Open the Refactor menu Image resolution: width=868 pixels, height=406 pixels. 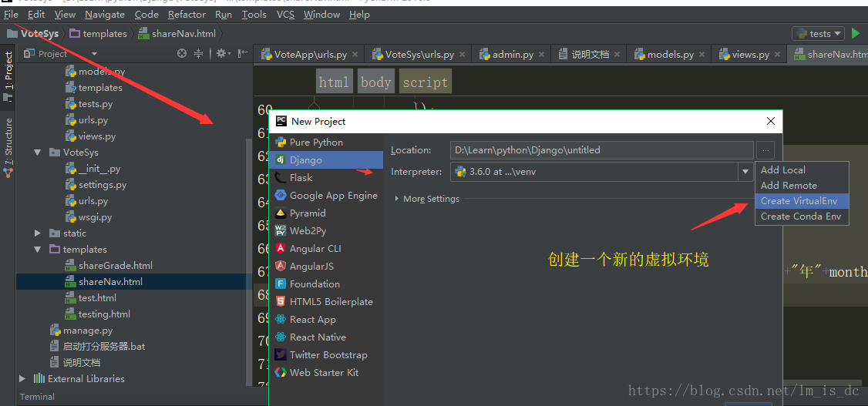pyautogui.click(x=187, y=15)
